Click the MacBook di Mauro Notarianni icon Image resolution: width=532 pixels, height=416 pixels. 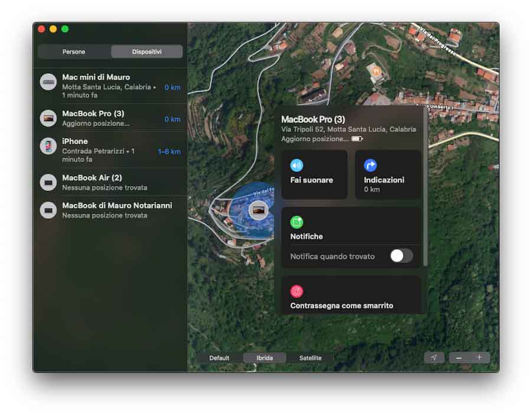click(x=48, y=210)
